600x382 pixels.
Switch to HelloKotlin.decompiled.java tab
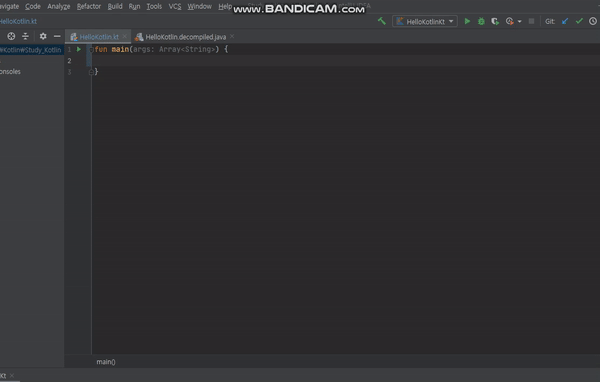(x=186, y=37)
